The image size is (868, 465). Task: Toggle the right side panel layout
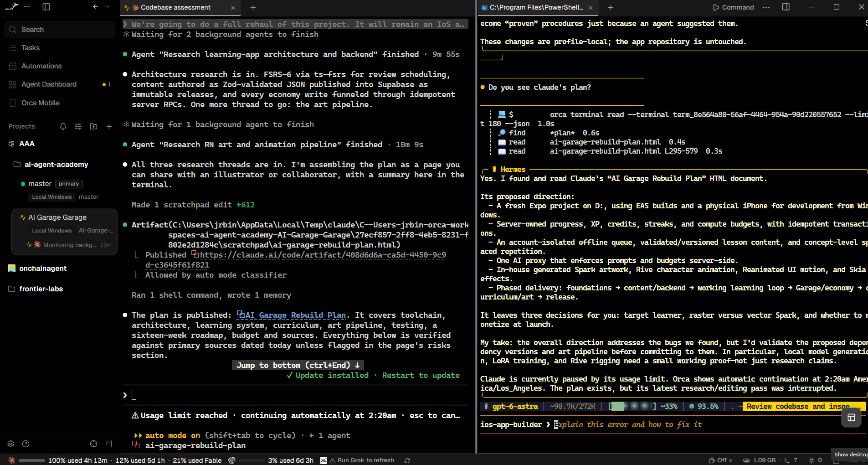[786, 7]
